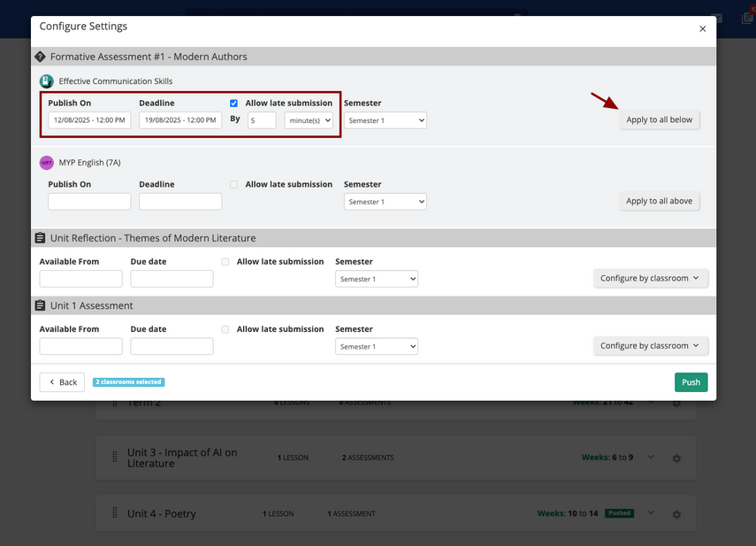Image resolution: width=756 pixels, height=546 pixels.
Task: Tick Allow late submission for Unit Reflection
Action: (x=225, y=262)
